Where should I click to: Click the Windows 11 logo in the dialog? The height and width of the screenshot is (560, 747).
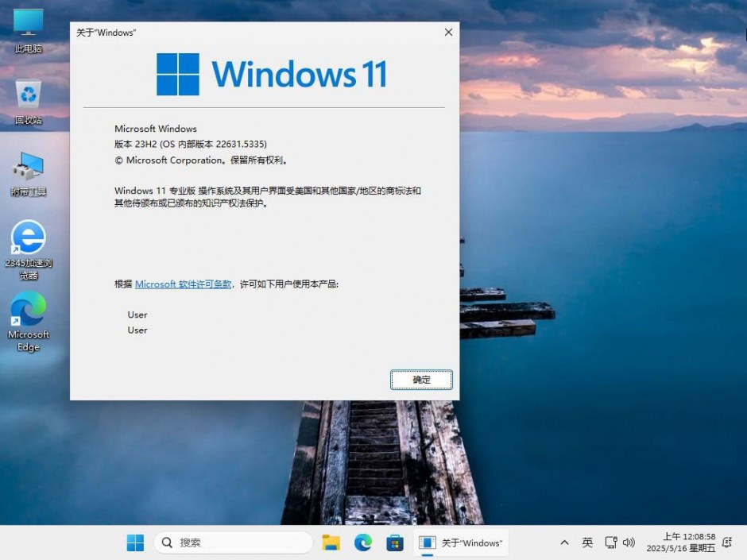click(272, 75)
